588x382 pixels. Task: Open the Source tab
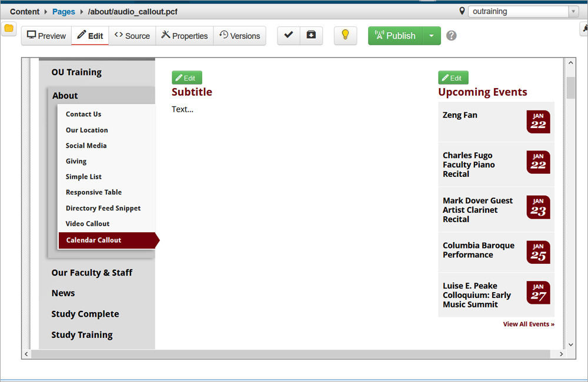tap(132, 36)
